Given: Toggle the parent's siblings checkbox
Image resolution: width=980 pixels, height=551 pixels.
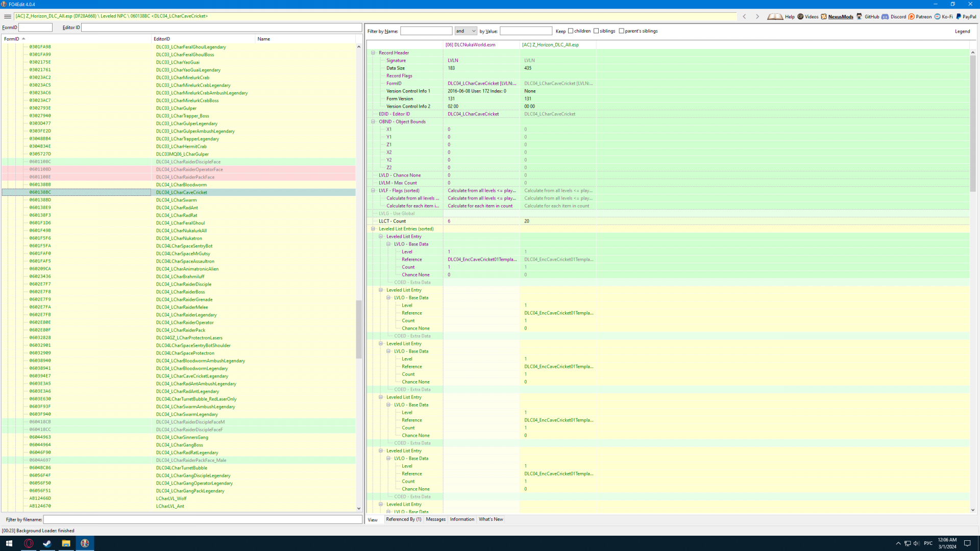Looking at the screenshot, I should tap(621, 31).
